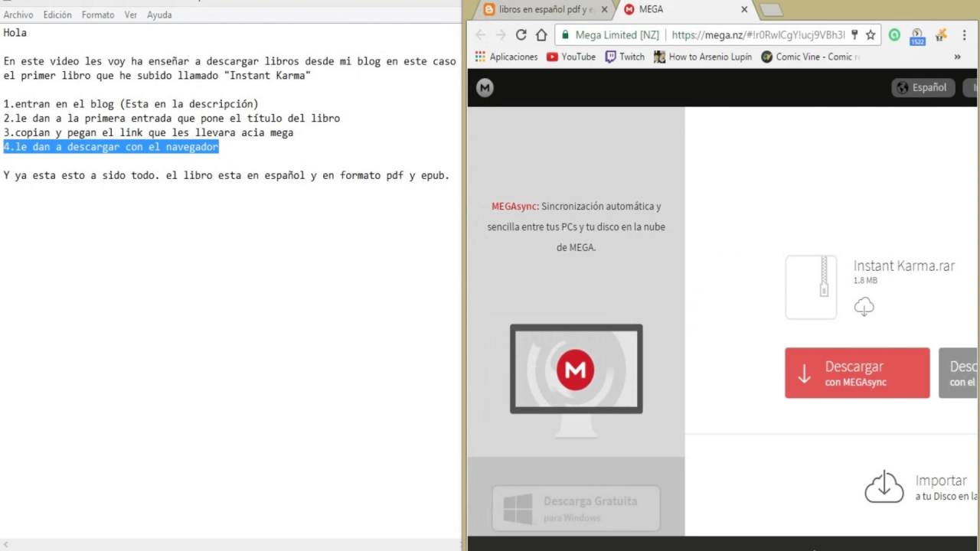Open the Archivo menu in Notepad

pyautogui.click(x=18, y=15)
